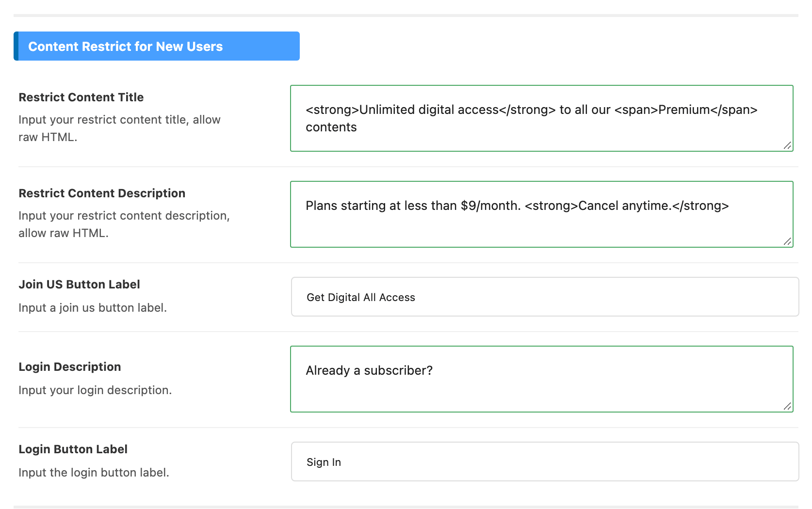Grab resize handle of Restrict Content Title textarea
812x509 pixels.
point(788,146)
